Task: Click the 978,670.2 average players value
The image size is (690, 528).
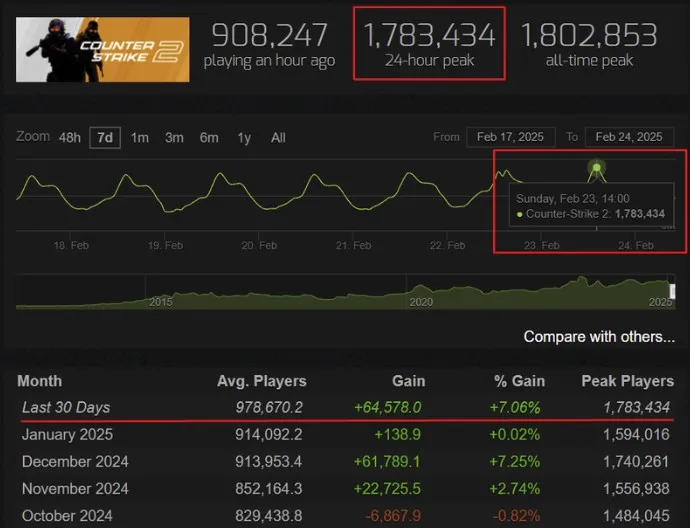Action: (269, 407)
